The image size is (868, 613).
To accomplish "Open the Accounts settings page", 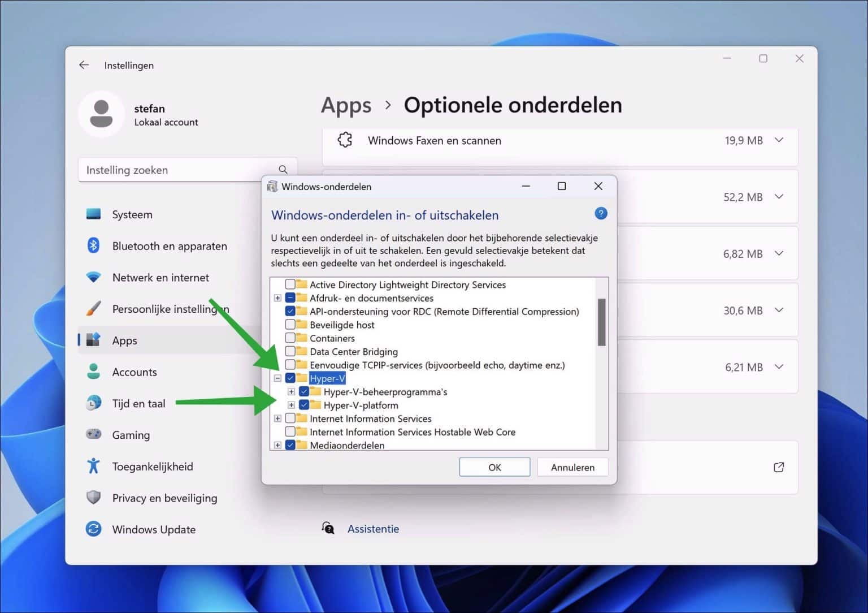I will coord(134,372).
